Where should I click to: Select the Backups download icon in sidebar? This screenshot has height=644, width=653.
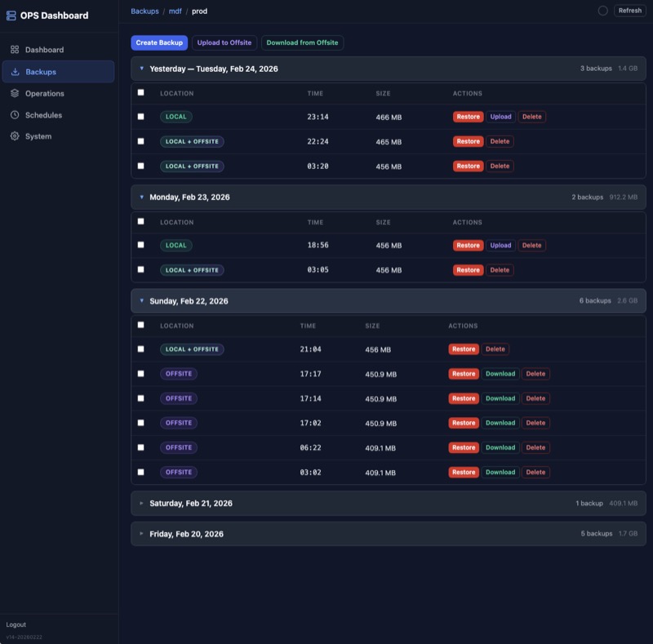pos(15,71)
